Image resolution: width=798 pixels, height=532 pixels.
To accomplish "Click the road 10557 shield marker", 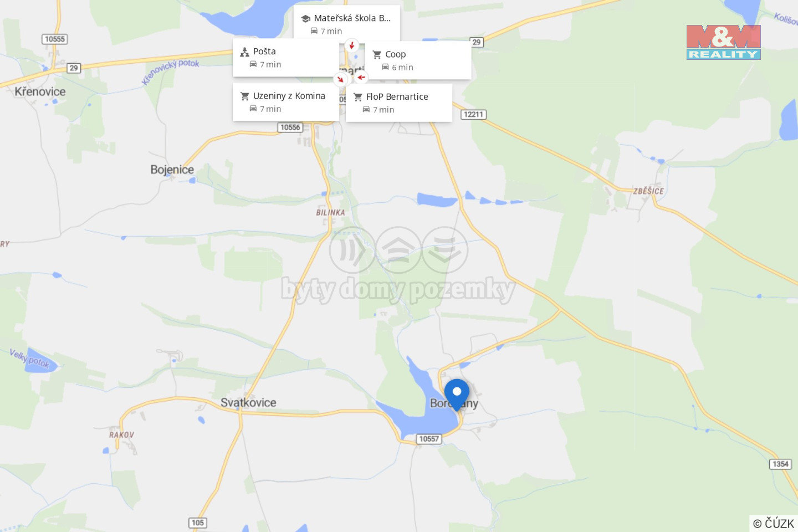I will pos(428,439).
